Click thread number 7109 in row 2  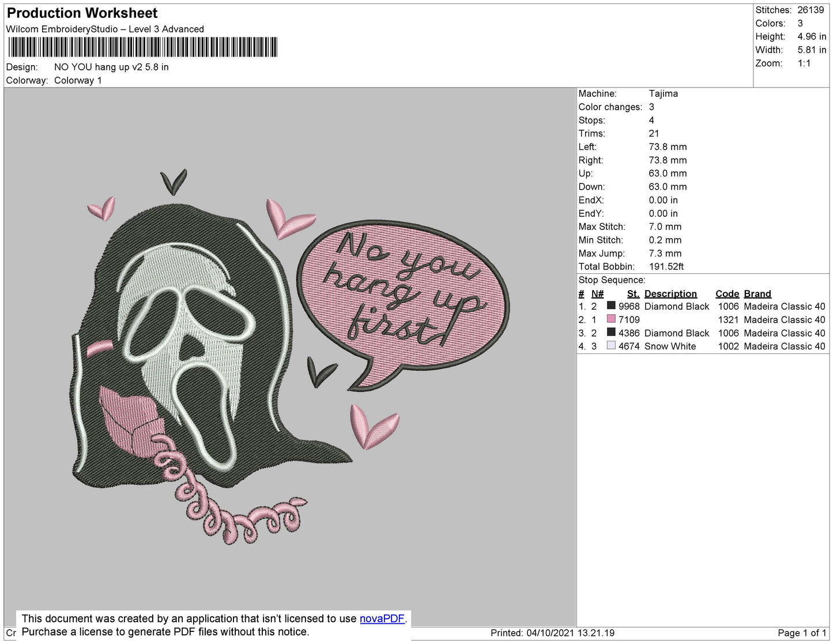click(x=629, y=319)
